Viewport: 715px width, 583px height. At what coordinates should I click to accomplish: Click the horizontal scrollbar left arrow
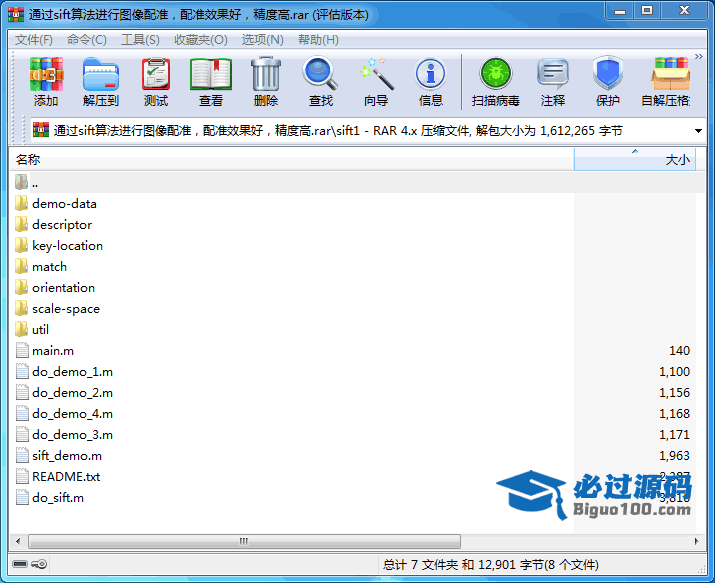tap(18, 541)
